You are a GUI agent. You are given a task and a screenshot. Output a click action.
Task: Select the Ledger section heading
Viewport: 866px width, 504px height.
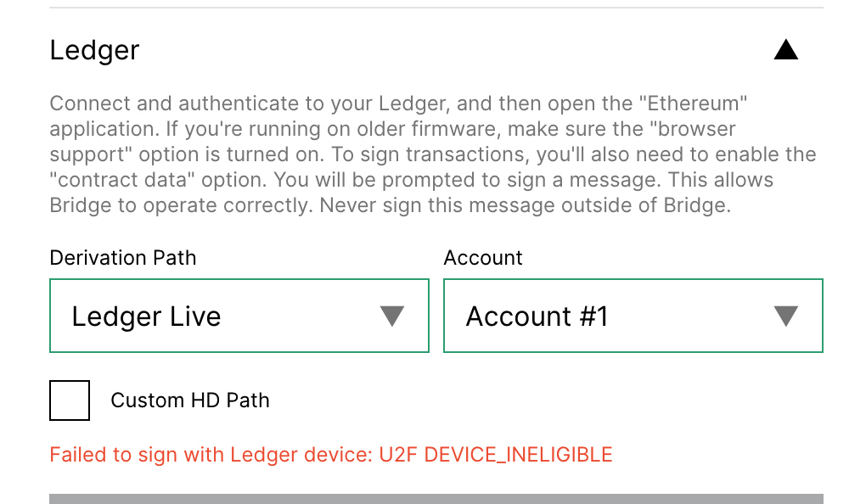[94, 50]
